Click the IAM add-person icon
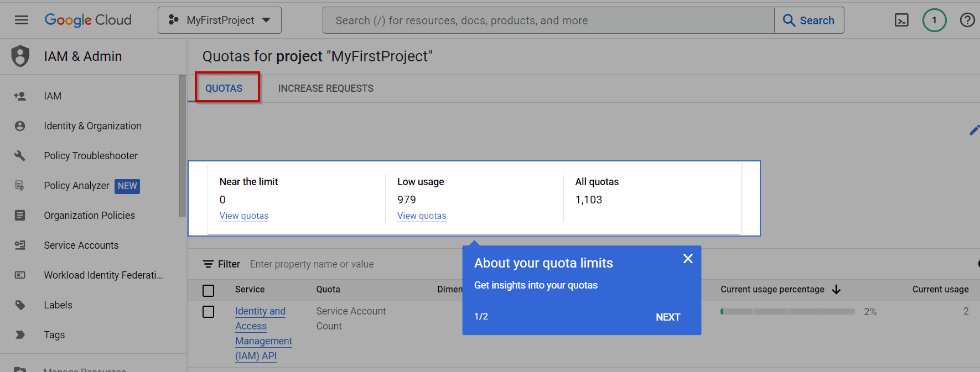980x372 pixels. click(20, 96)
